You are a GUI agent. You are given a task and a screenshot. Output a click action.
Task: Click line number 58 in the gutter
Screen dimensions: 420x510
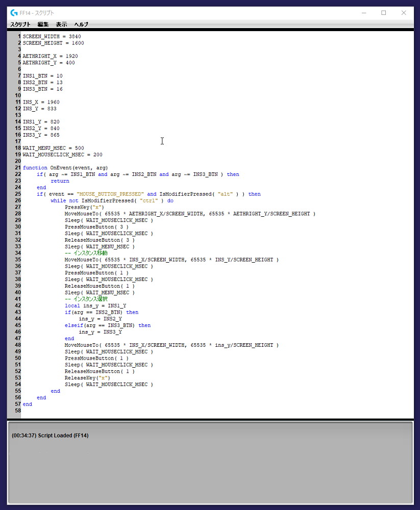coord(18,411)
